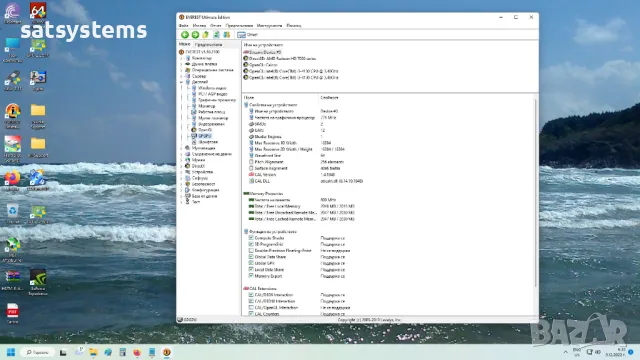This screenshot has width=640, height=360.
Task: Go back with the green left arrow
Action: (x=184, y=35)
